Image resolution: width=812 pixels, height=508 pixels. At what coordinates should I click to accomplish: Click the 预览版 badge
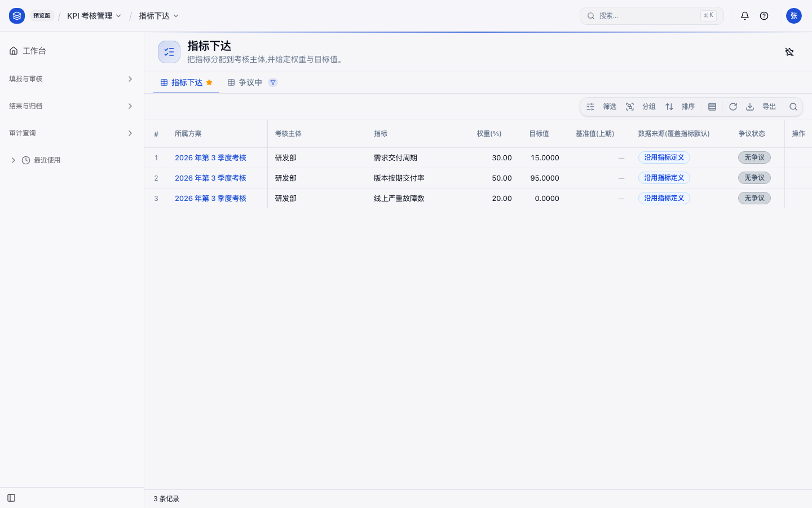42,16
